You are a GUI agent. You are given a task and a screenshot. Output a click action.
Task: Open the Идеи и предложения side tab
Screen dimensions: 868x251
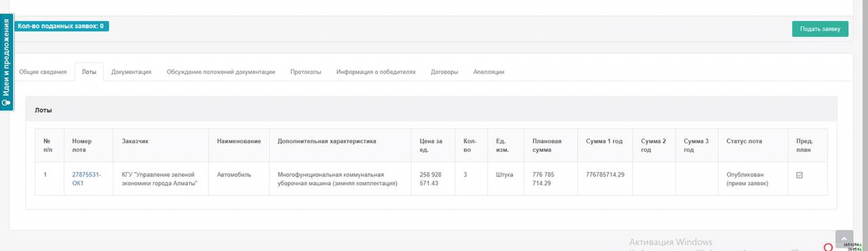[x=7, y=62]
